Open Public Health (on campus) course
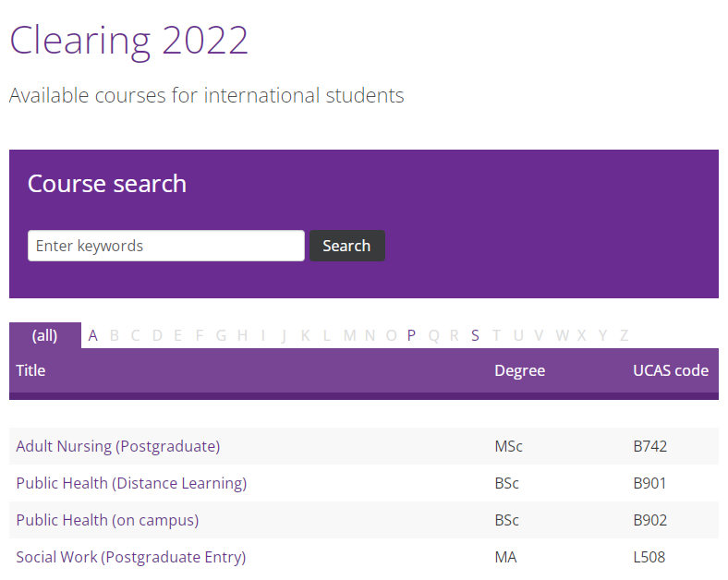Viewport: 728px width, 580px height. (x=107, y=520)
